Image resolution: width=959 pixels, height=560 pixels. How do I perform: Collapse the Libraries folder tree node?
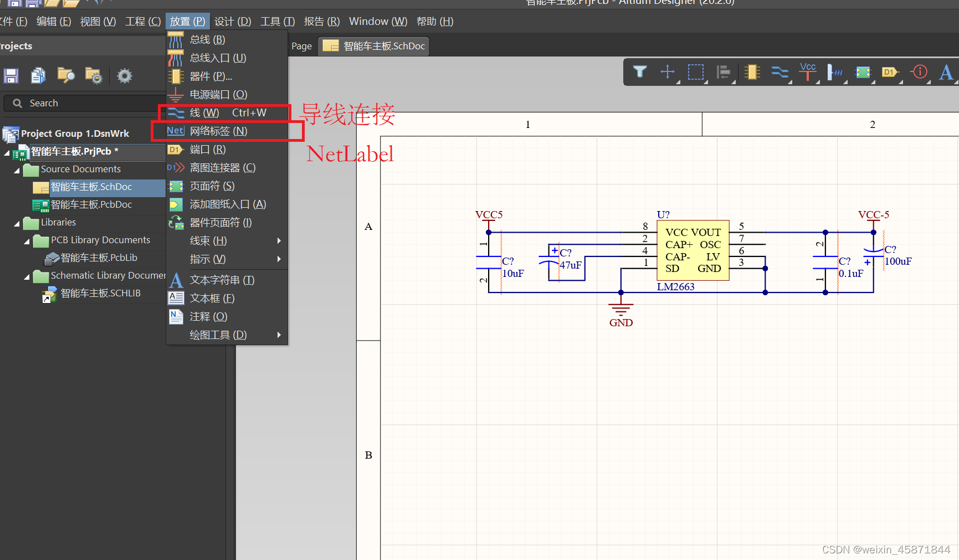click(x=17, y=223)
